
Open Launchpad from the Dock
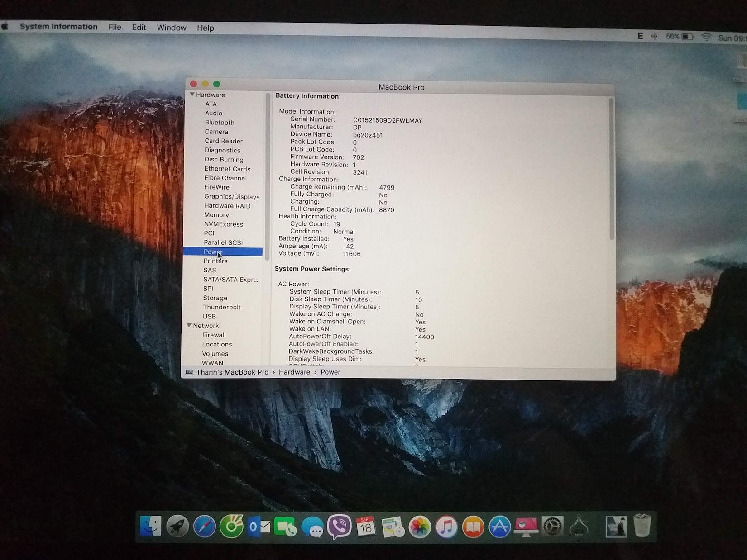coord(177,527)
